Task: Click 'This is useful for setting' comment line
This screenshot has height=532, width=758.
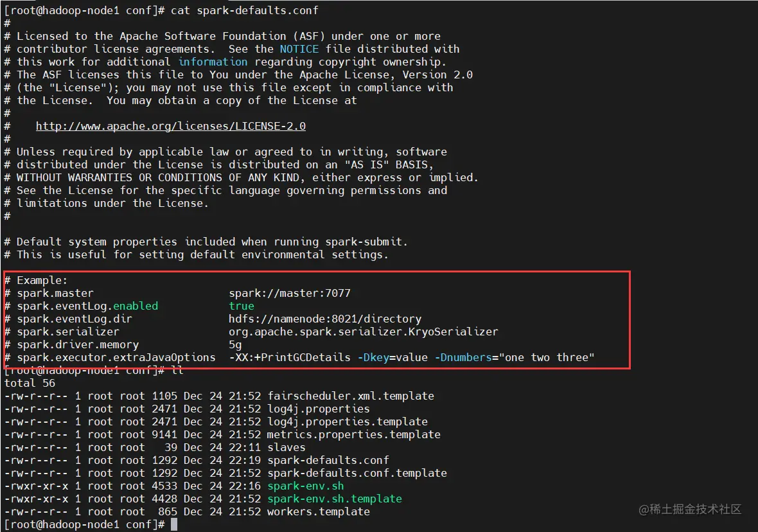Action: (197, 255)
